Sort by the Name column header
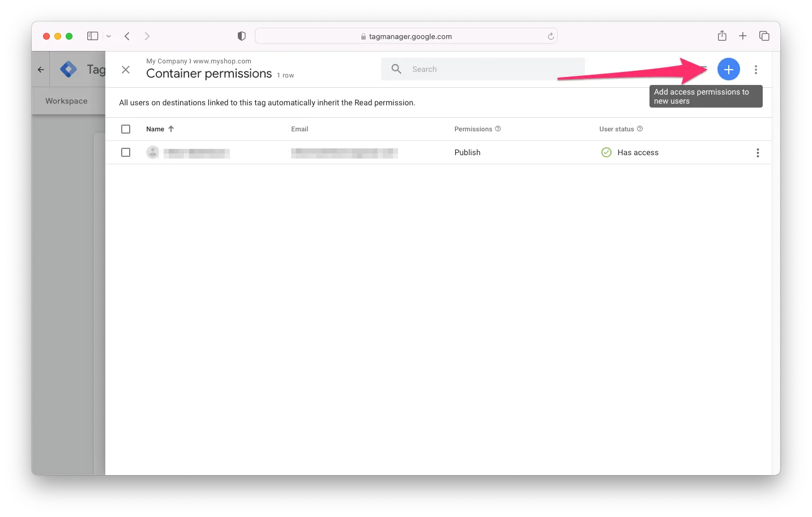This screenshot has height=517, width=812. pos(155,129)
